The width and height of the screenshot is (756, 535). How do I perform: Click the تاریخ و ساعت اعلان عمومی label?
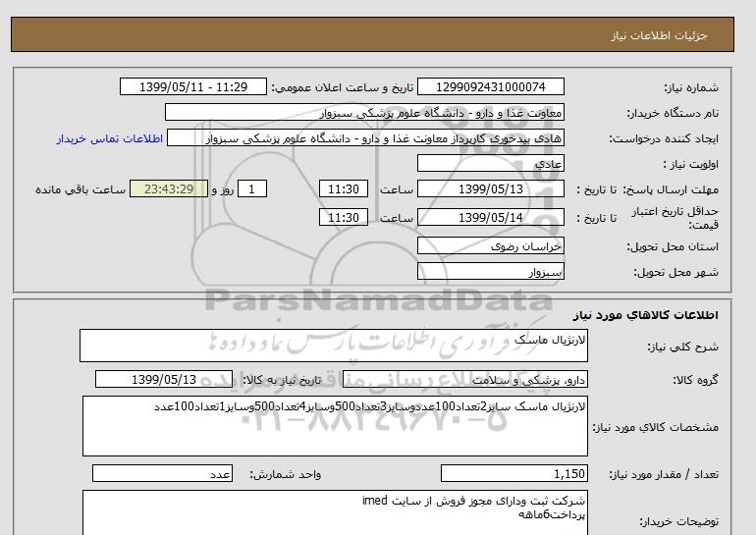point(343,87)
